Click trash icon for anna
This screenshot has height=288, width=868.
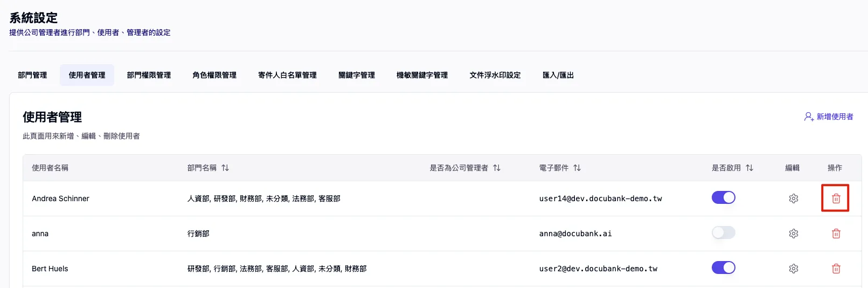point(836,234)
